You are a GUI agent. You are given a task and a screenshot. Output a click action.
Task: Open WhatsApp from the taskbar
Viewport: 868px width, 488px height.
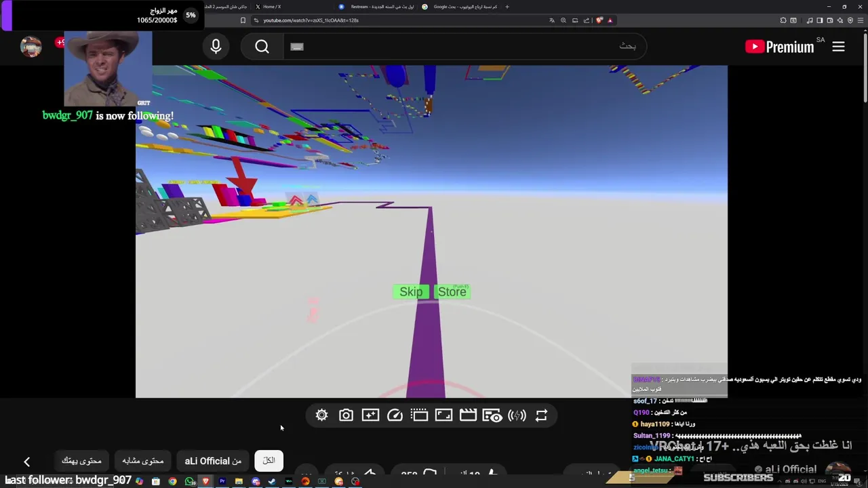click(189, 481)
